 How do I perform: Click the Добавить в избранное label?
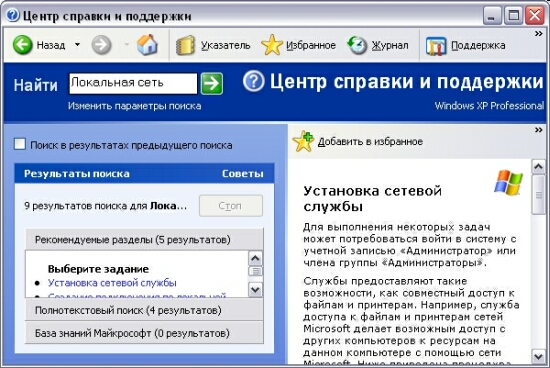(x=370, y=141)
